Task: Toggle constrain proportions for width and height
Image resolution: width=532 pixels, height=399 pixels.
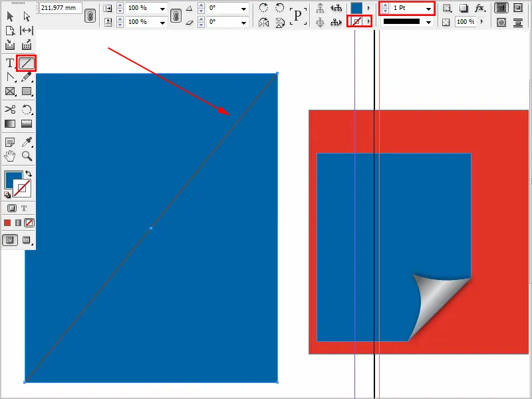Action: 90,15
